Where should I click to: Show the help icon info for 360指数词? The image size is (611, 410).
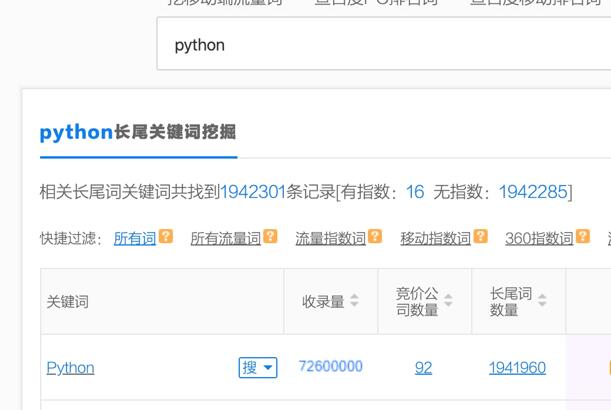582,237
